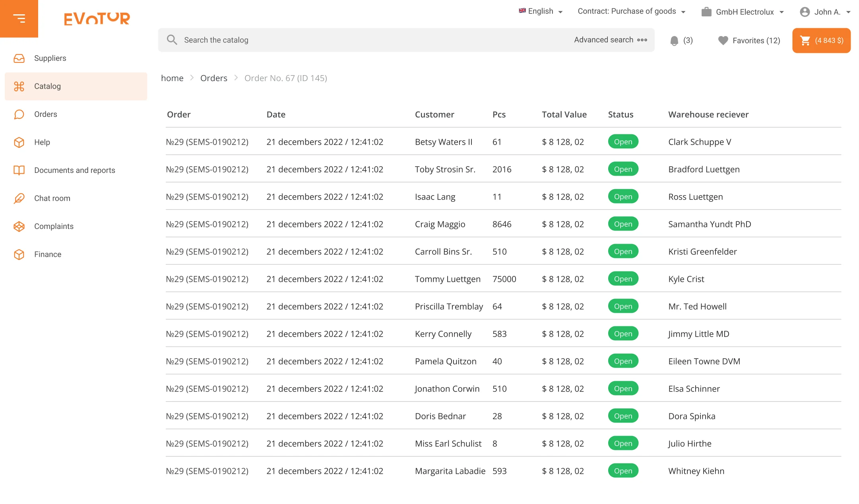Click the Open status badge for Betsy Waters II
The width and height of the screenshot is (859, 504).
tap(623, 142)
